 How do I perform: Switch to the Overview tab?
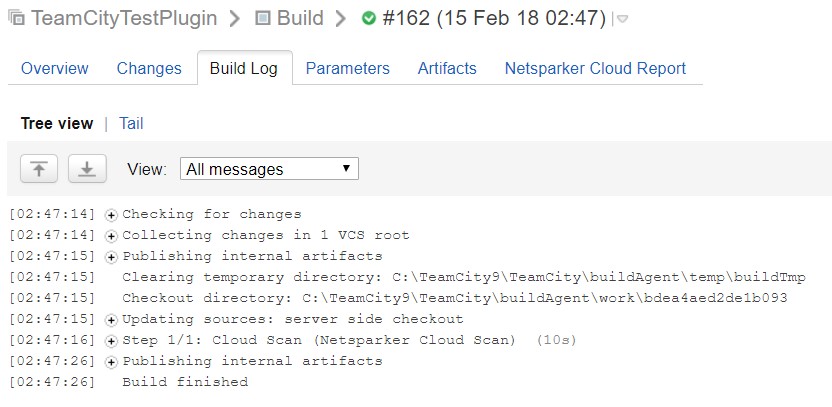point(54,69)
